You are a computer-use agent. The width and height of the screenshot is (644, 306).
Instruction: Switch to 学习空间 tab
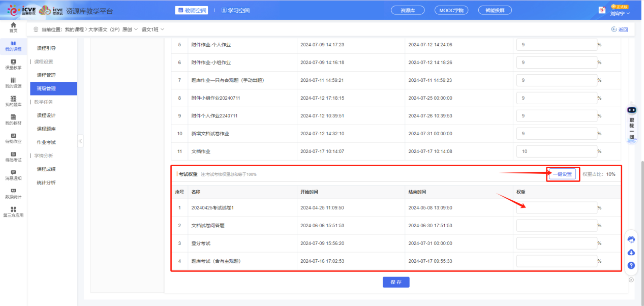235,11
